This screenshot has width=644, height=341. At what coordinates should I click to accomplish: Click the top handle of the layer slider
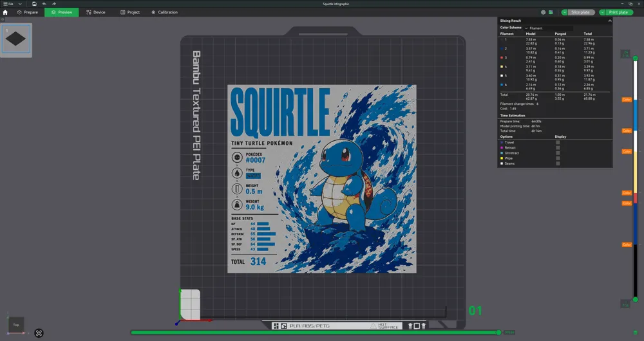point(636,59)
